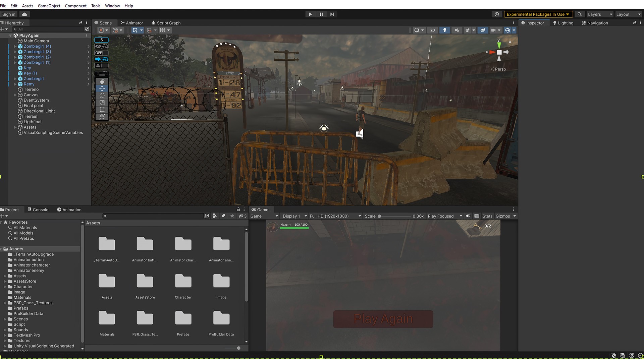Adjust the Game view Scale slider

pyautogui.click(x=379, y=216)
